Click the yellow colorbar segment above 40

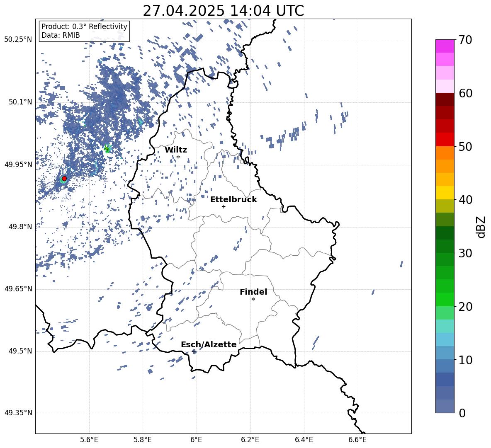pos(445,193)
